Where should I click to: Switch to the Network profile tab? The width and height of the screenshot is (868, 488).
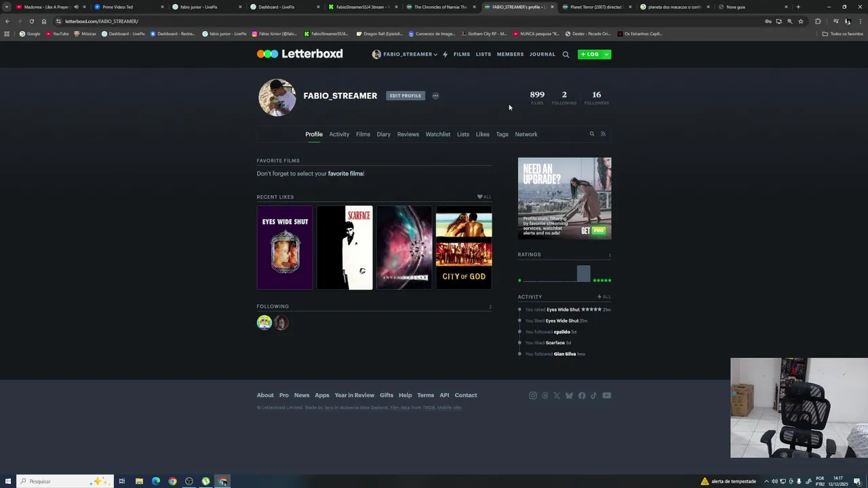pyautogui.click(x=526, y=134)
